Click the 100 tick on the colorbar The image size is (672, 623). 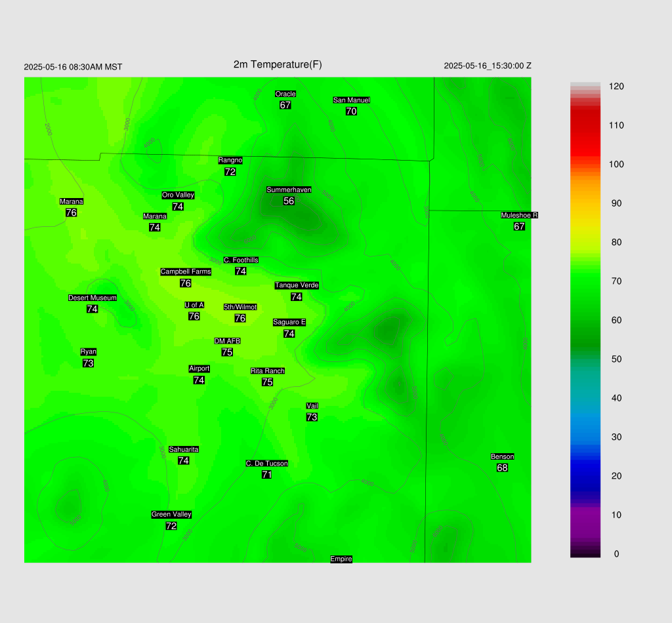pyautogui.click(x=616, y=165)
